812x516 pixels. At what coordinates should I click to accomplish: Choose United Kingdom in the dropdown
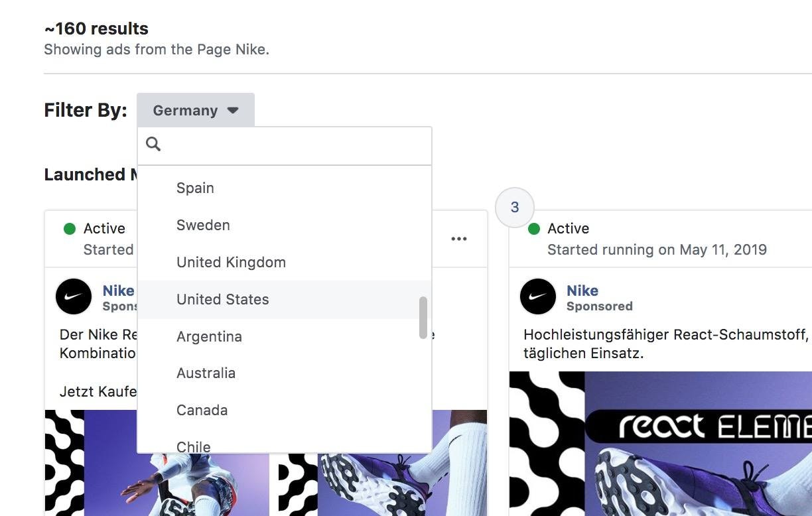tap(231, 263)
